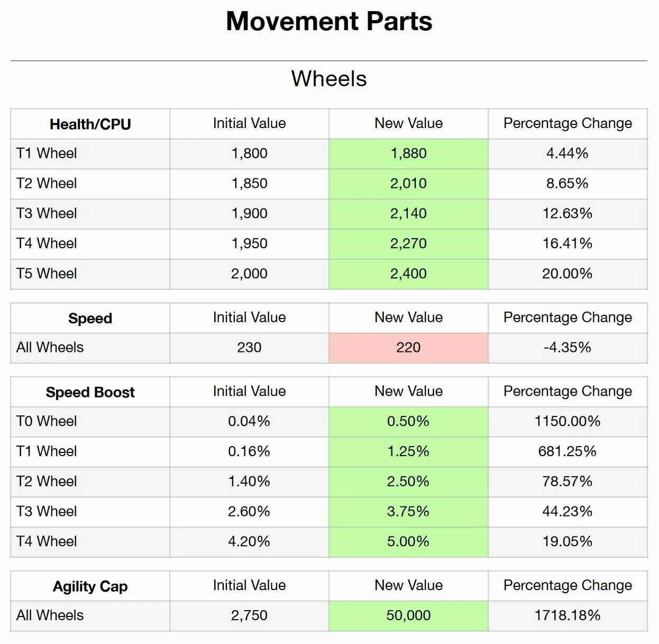
Task: Click the 230 initial speed value
Action: (249, 348)
